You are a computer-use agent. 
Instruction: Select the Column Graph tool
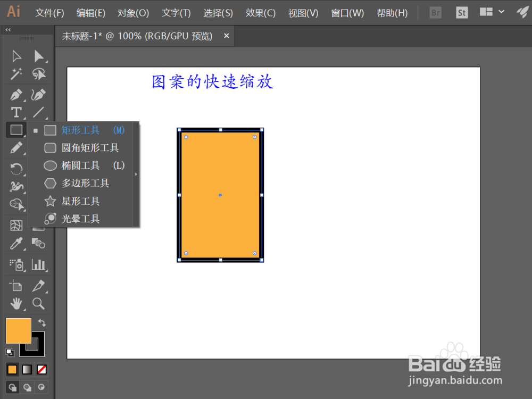click(x=38, y=264)
